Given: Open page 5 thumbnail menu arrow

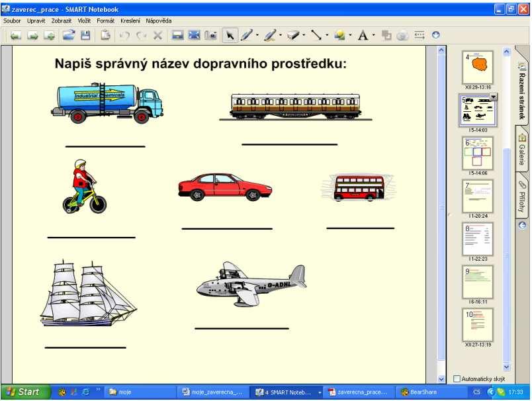Looking at the screenshot, I should click(494, 97).
